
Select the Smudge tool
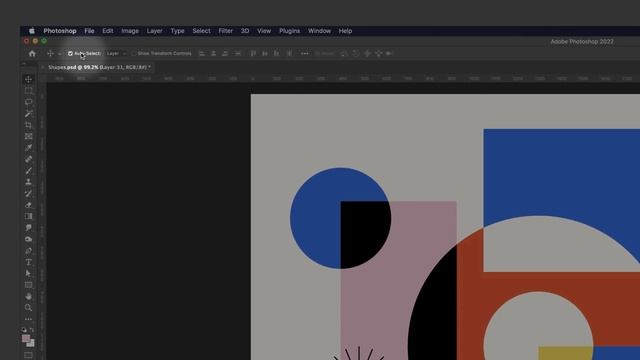point(28,228)
